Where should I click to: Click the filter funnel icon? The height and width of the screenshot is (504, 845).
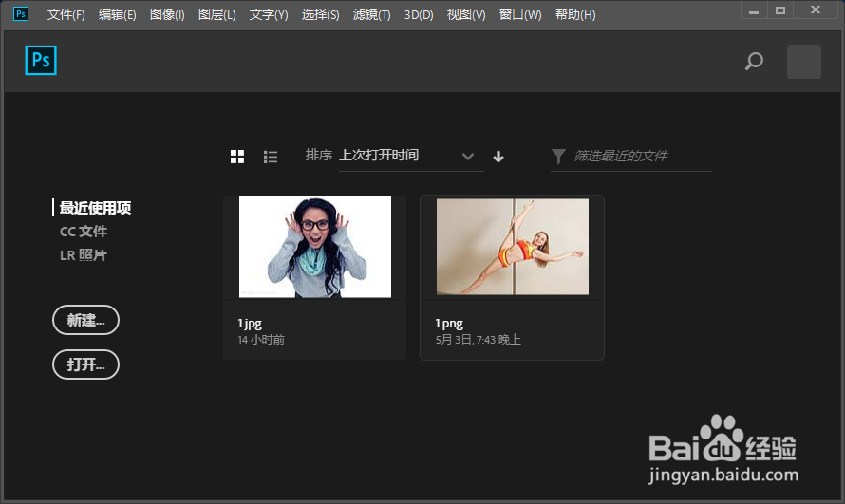559,157
